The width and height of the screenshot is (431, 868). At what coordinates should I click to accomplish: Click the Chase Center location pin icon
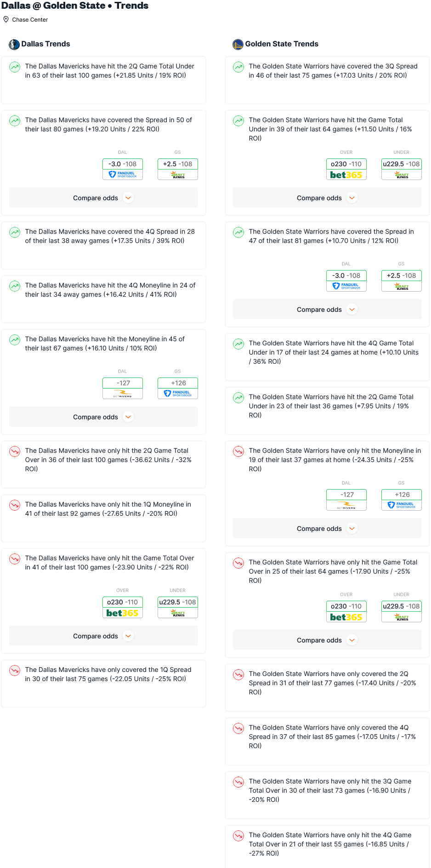click(6, 19)
